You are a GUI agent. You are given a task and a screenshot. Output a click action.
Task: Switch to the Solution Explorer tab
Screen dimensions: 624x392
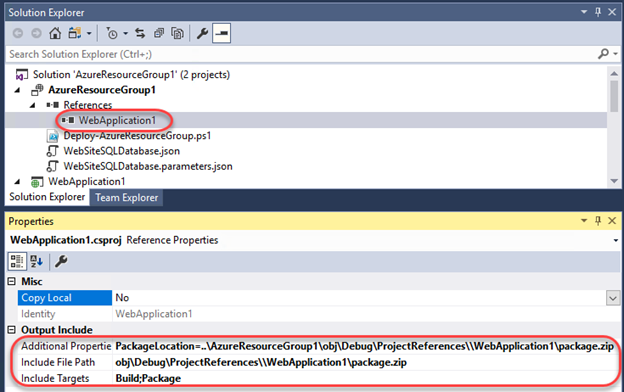pos(47,197)
